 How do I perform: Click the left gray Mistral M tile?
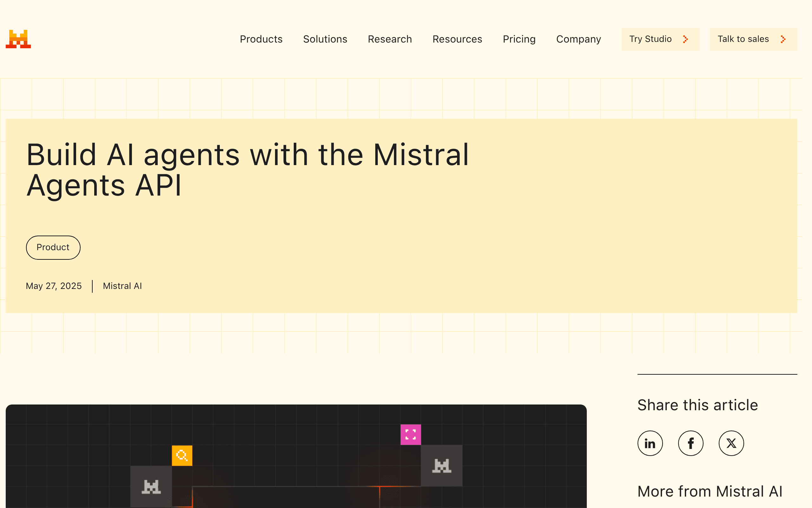(151, 486)
